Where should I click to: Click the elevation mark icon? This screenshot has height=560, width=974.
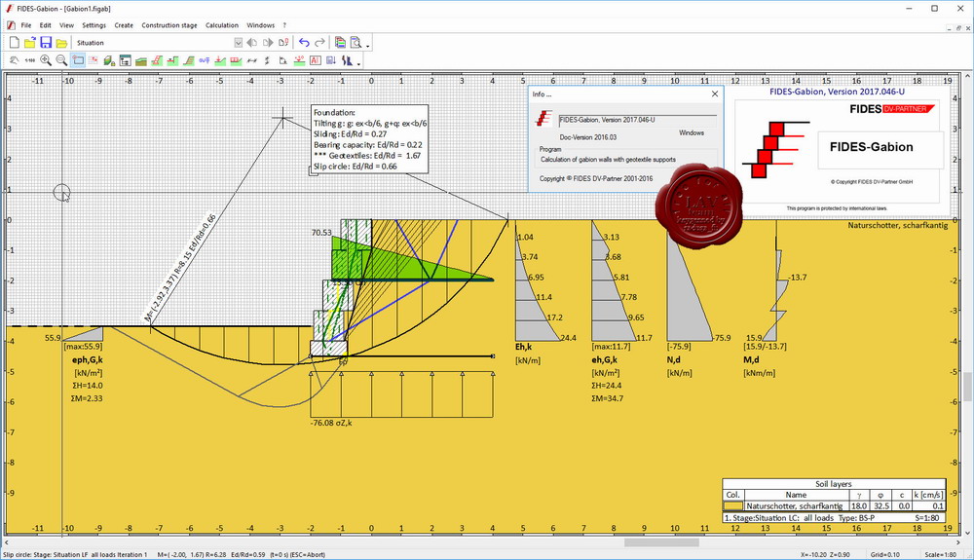299,60
